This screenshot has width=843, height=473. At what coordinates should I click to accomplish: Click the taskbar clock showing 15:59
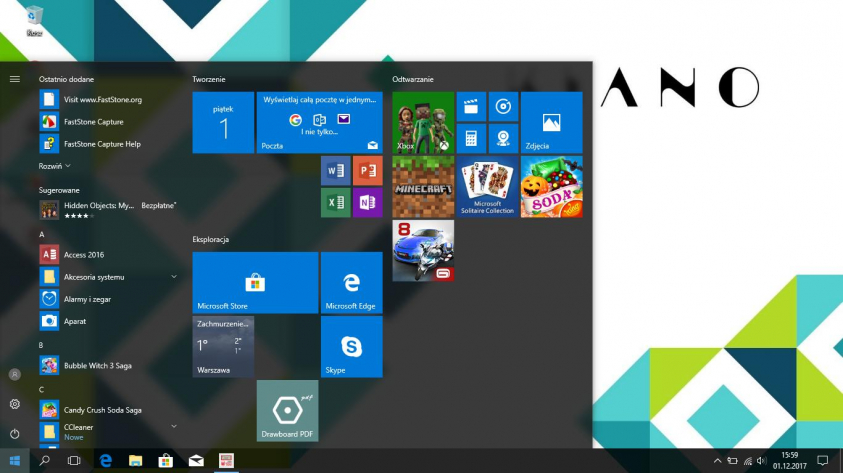click(x=789, y=460)
